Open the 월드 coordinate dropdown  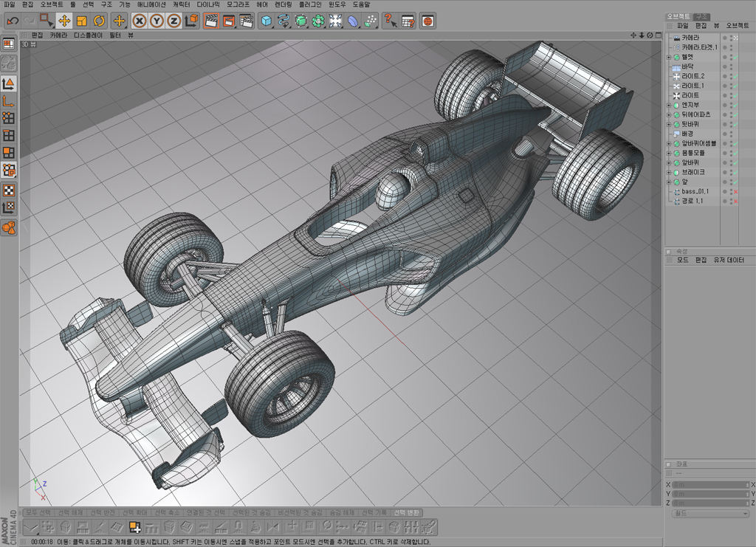[x=710, y=514]
